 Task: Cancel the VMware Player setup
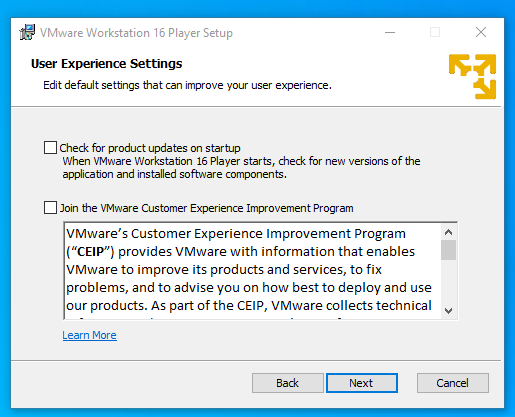pyautogui.click(x=453, y=383)
